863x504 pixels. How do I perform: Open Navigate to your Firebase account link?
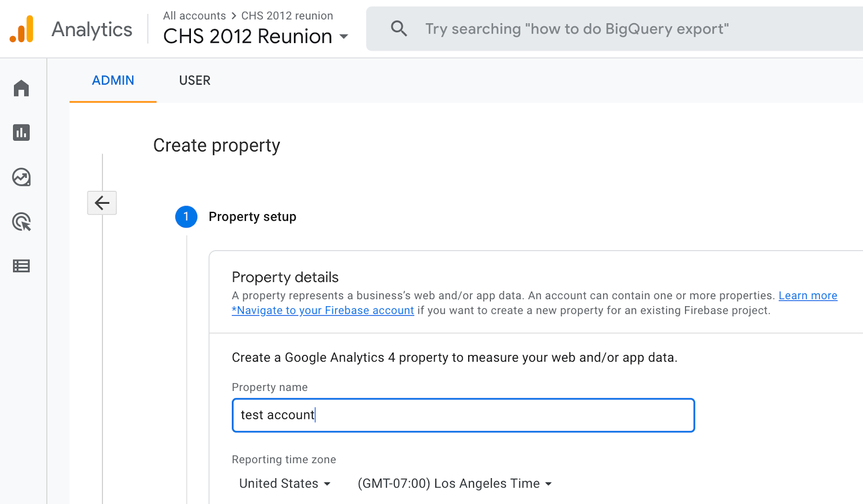point(323,310)
